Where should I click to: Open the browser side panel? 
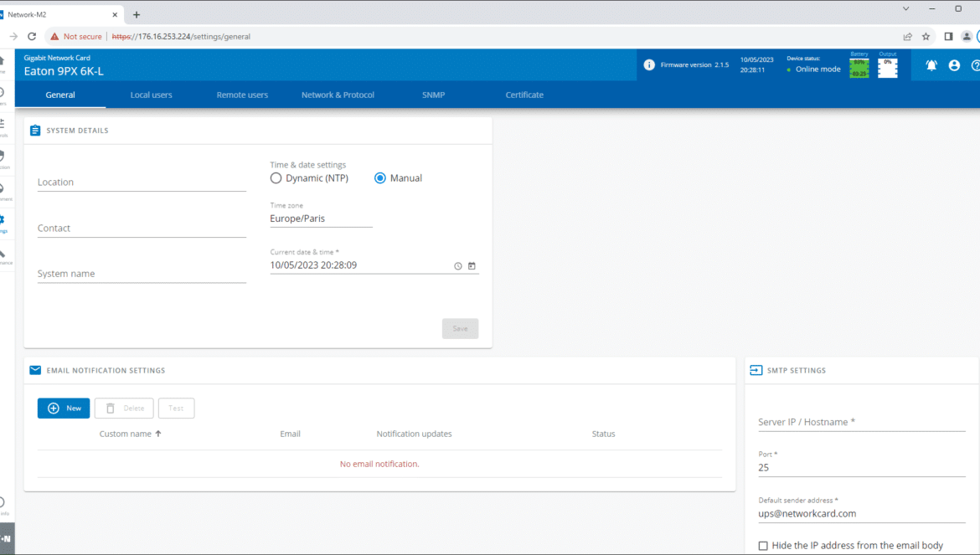click(948, 36)
